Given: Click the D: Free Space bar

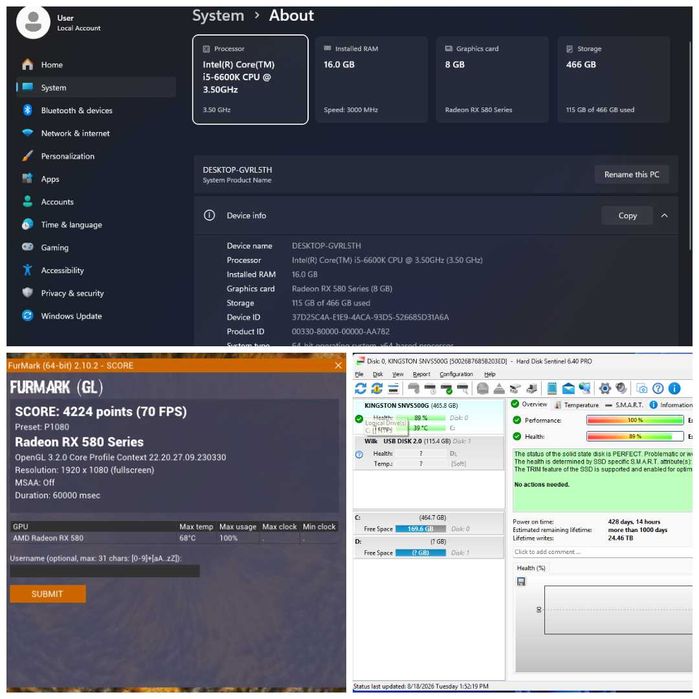Looking at the screenshot, I should point(420,553).
